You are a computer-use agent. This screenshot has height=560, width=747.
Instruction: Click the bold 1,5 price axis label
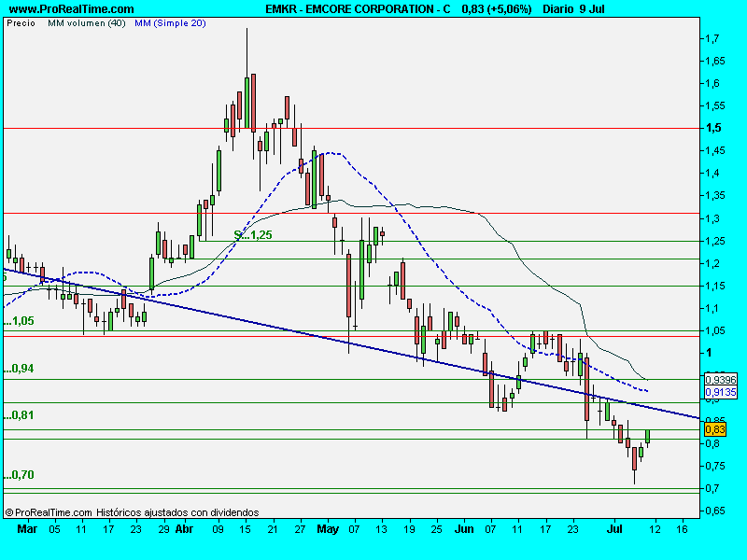pyautogui.click(x=713, y=128)
